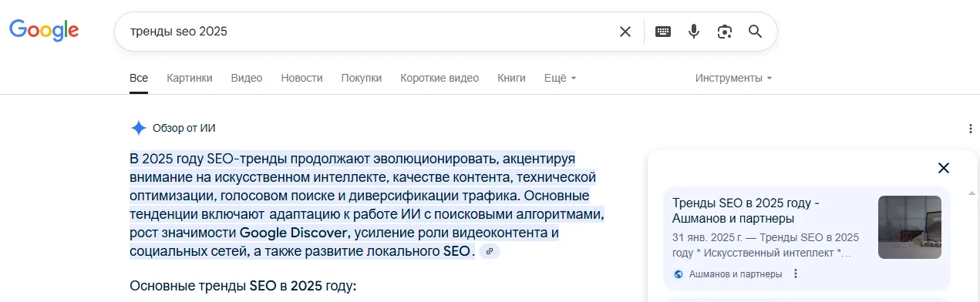This screenshot has height=302, width=980.
Task: Open the Короткие видео tab
Action: 439,78
